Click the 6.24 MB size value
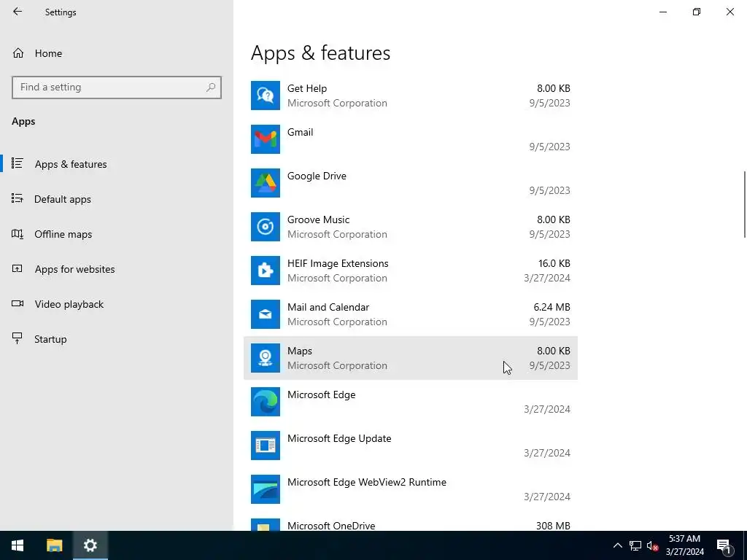 (551, 307)
